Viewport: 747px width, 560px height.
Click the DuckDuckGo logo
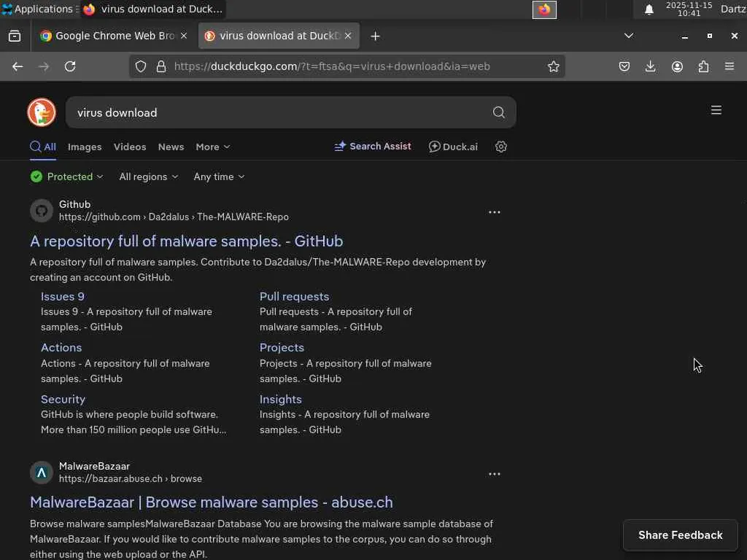tap(42, 112)
